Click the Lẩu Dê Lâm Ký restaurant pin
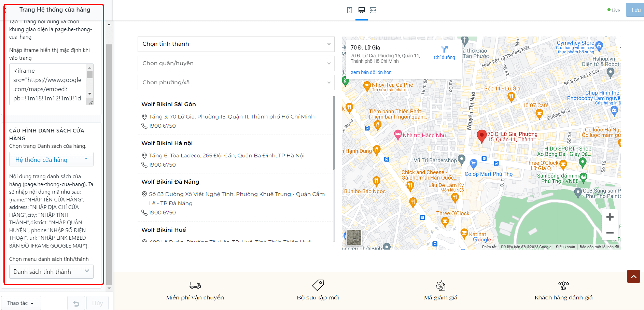The height and width of the screenshot is (310, 644). coord(455,198)
